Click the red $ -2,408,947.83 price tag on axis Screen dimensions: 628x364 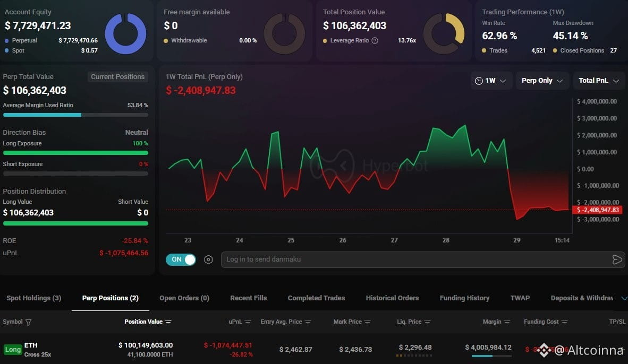coord(597,210)
